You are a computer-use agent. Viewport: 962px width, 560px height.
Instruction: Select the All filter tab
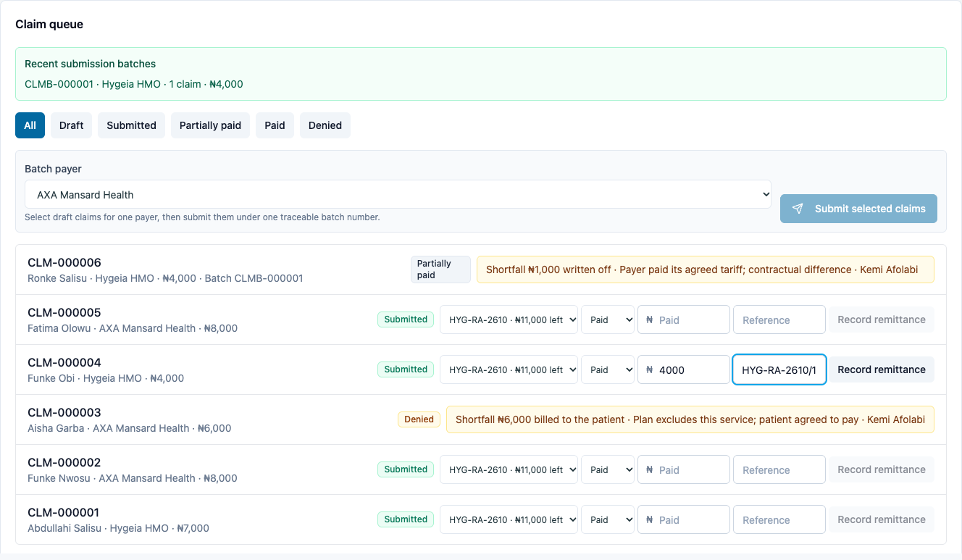point(30,125)
